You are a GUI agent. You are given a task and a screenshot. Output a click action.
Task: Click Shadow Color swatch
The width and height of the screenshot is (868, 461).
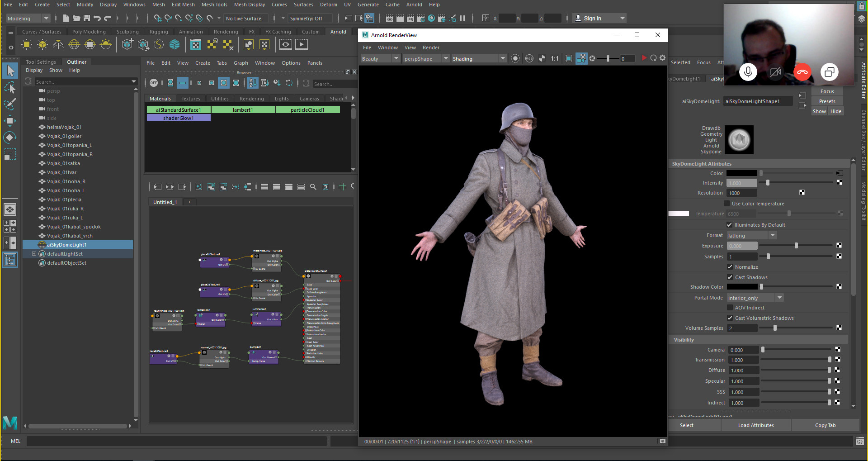click(x=741, y=287)
